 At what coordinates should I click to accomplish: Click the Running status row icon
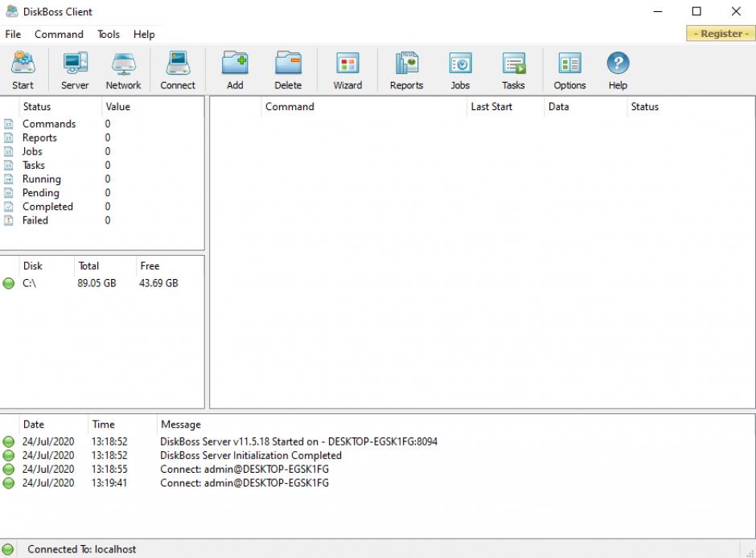point(9,178)
